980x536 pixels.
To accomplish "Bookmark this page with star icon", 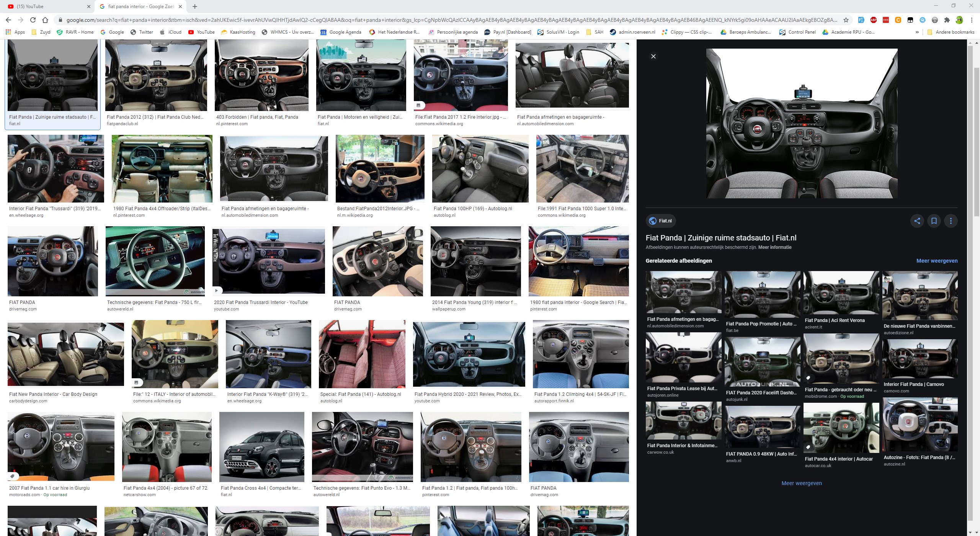I will pyautogui.click(x=846, y=20).
